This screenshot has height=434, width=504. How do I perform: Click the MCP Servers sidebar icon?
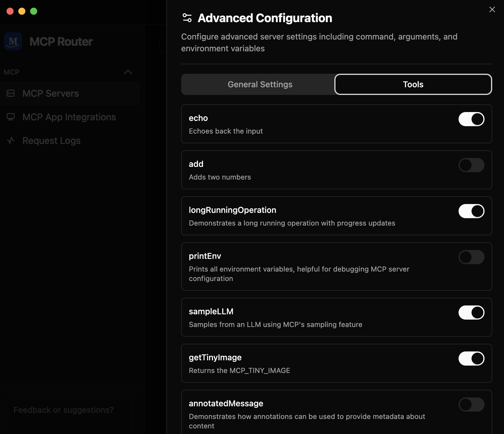(x=11, y=93)
